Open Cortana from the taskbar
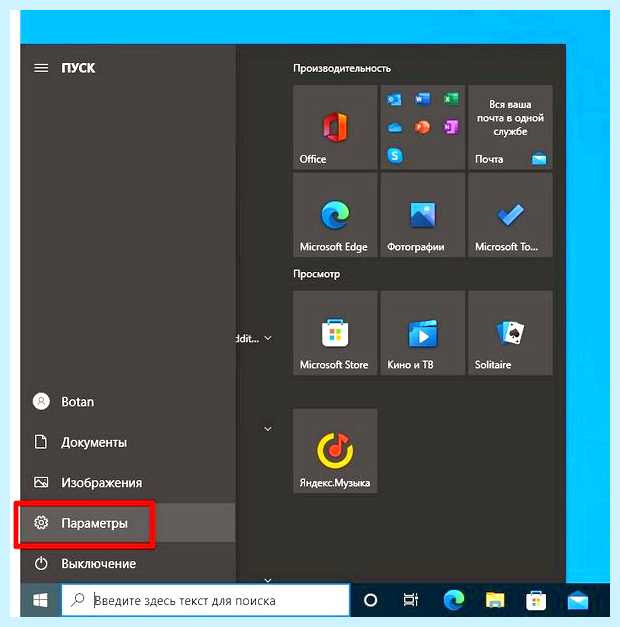Image resolution: width=620 pixels, height=627 pixels. [x=370, y=600]
